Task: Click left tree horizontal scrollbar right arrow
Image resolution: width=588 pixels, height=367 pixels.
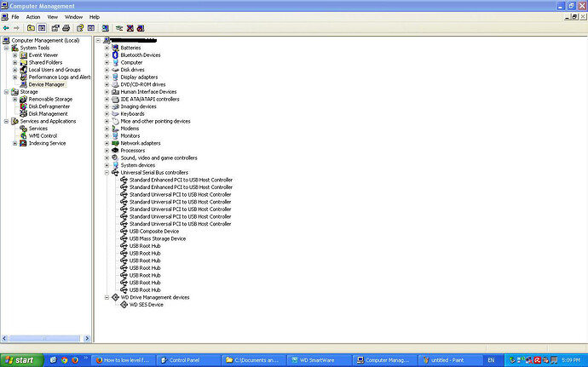Action: [87, 339]
